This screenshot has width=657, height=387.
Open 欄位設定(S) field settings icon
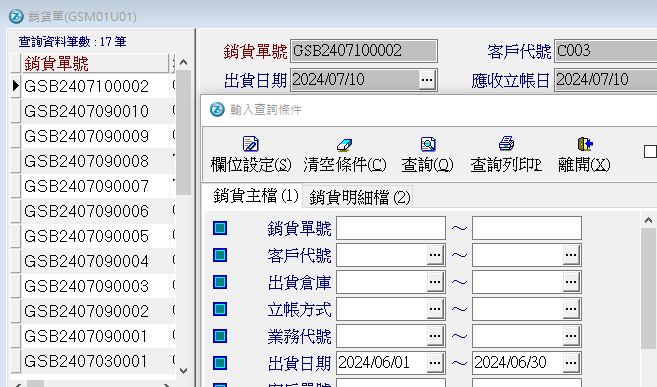click(x=251, y=144)
